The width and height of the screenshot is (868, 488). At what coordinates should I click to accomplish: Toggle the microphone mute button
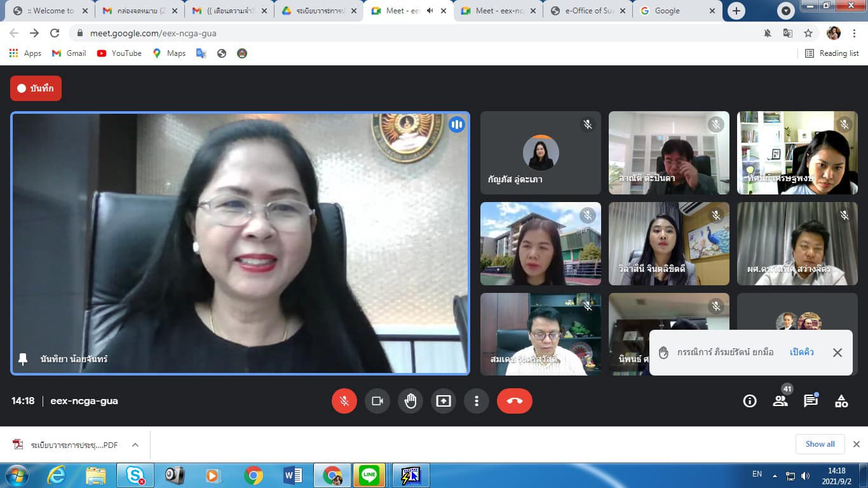tap(344, 401)
